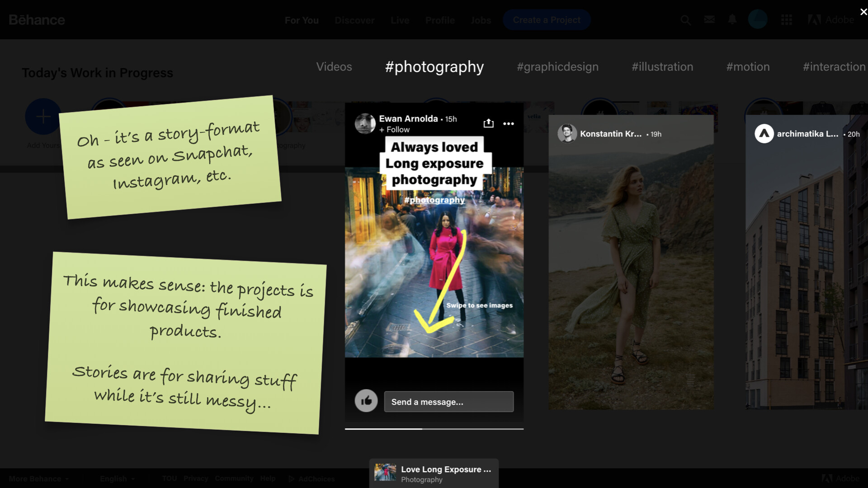The width and height of the screenshot is (868, 488).
Task: Expand the More Behance dropdown
Action: (39, 479)
